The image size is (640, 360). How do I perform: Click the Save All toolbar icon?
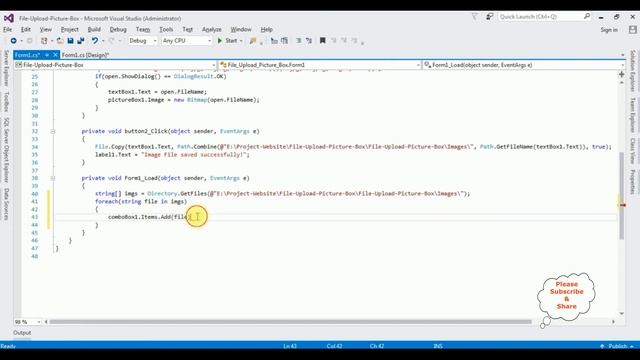[81, 41]
